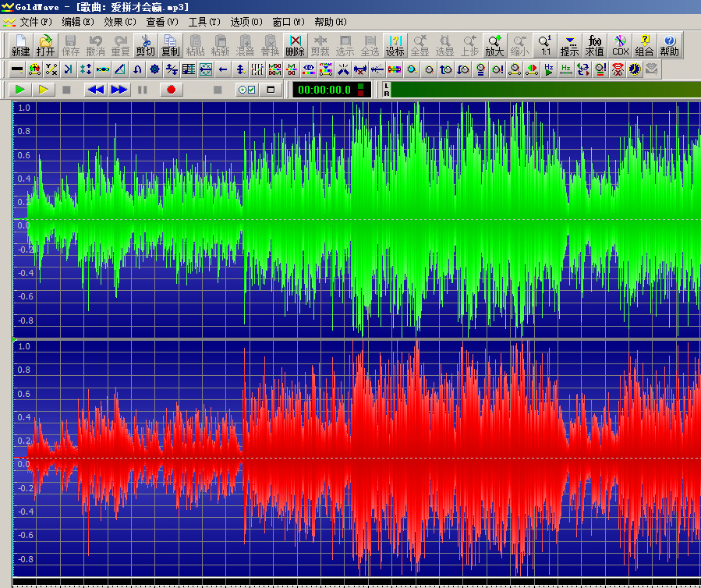This screenshot has width=701, height=588.
Task: Click the green L/R level meter bar
Action: pyautogui.click(x=545, y=90)
